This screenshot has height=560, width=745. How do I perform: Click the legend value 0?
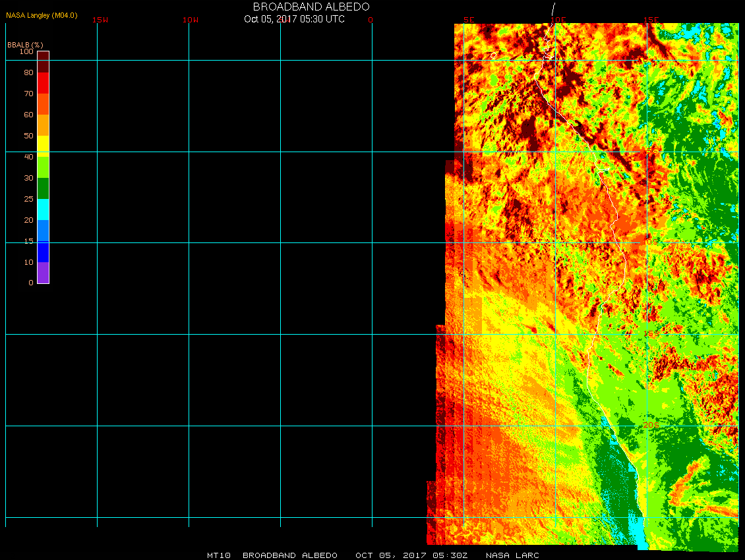31,283
